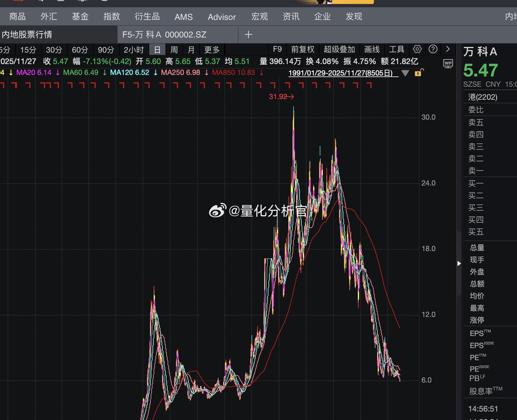The height and width of the screenshot is (420, 517).
Task: Click the right arrow next to help
Action: click(x=448, y=49)
